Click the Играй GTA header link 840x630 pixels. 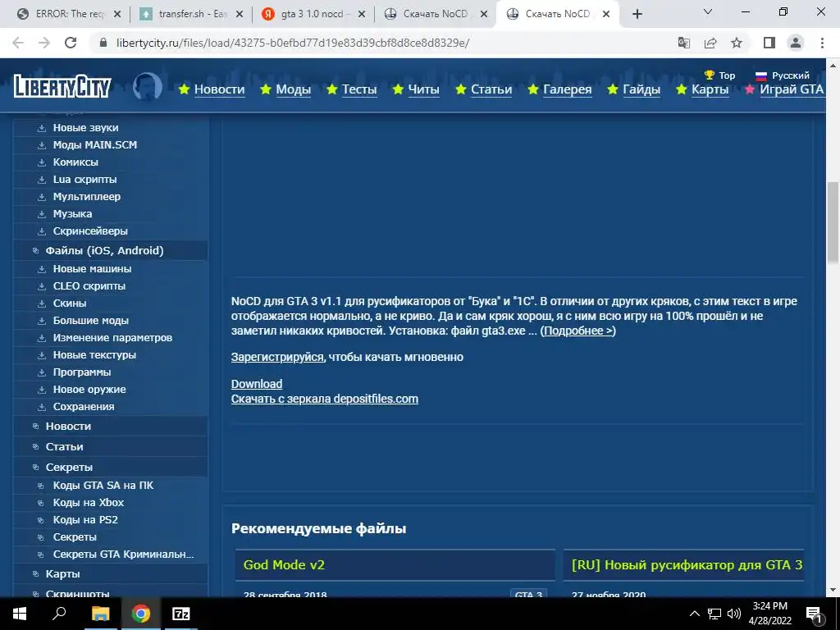[792, 89]
